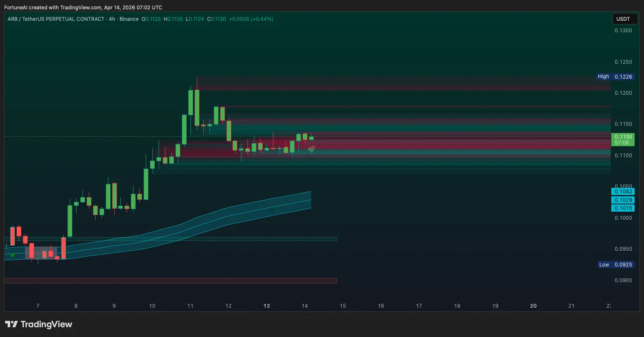Click the close value C0.1130 in the legend

[216, 19]
